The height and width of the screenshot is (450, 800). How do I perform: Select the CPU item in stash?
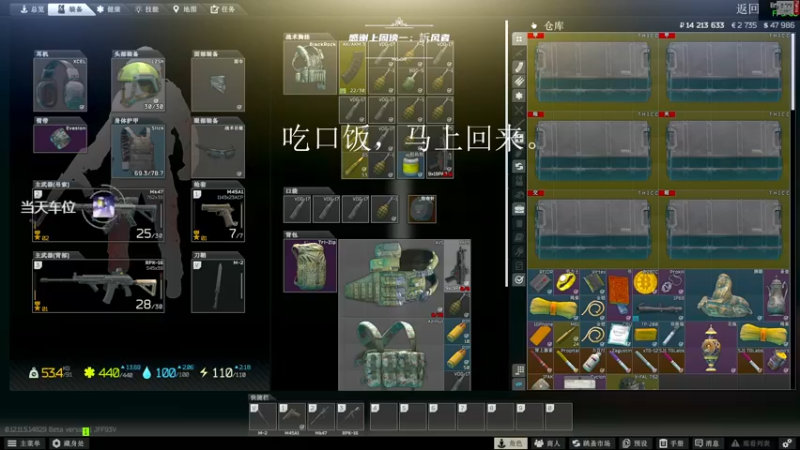click(x=619, y=335)
